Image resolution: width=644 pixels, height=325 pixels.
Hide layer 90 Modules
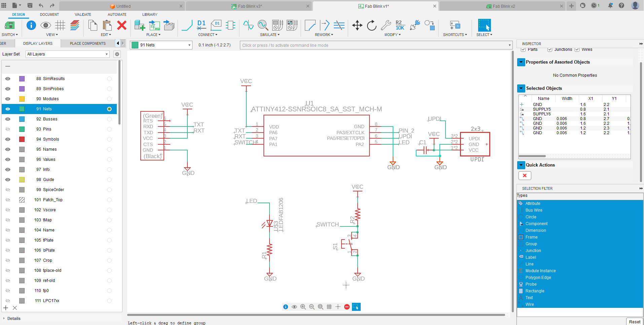tap(8, 99)
